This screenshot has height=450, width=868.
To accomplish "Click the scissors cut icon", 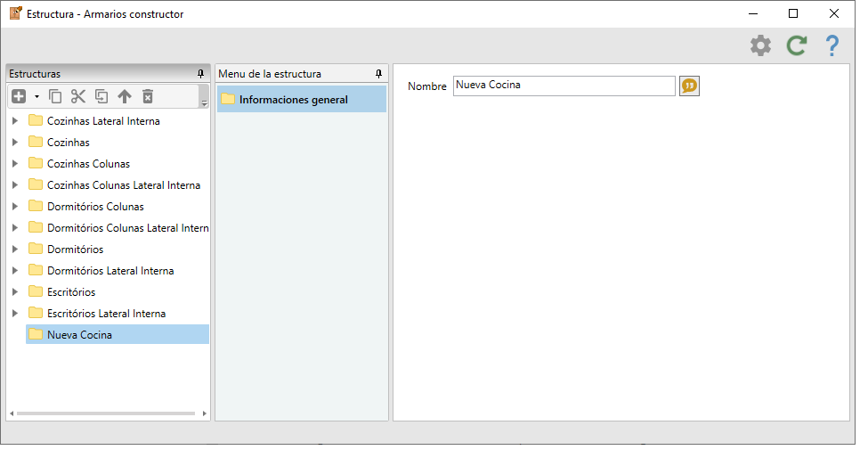I will click(78, 97).
